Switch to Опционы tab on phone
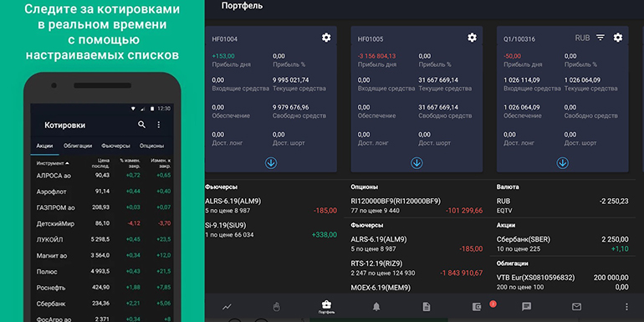This screenshot has width=644, height=322. click(x=151, y=146)
